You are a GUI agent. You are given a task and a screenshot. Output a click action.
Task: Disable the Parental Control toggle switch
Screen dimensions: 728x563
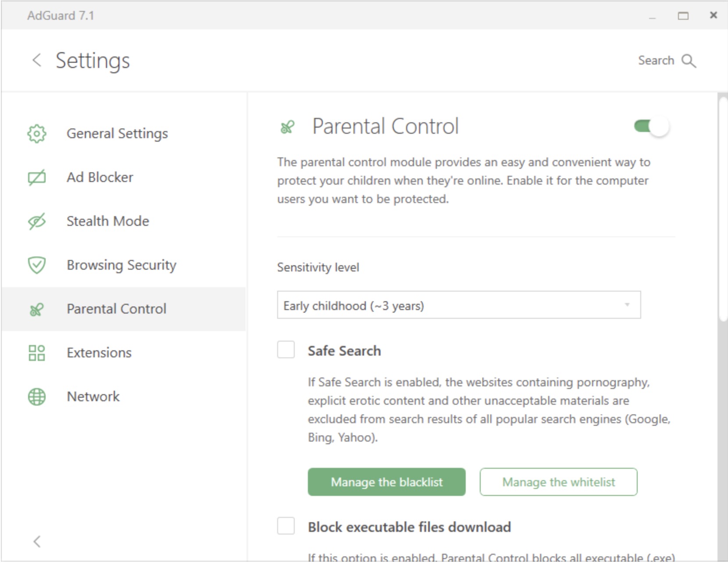[652, 127]
